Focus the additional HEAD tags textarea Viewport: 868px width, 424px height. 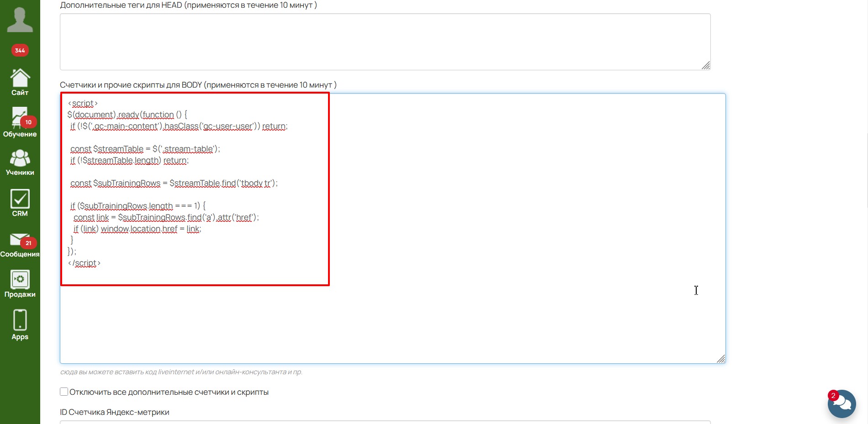[x=385, y=42]
